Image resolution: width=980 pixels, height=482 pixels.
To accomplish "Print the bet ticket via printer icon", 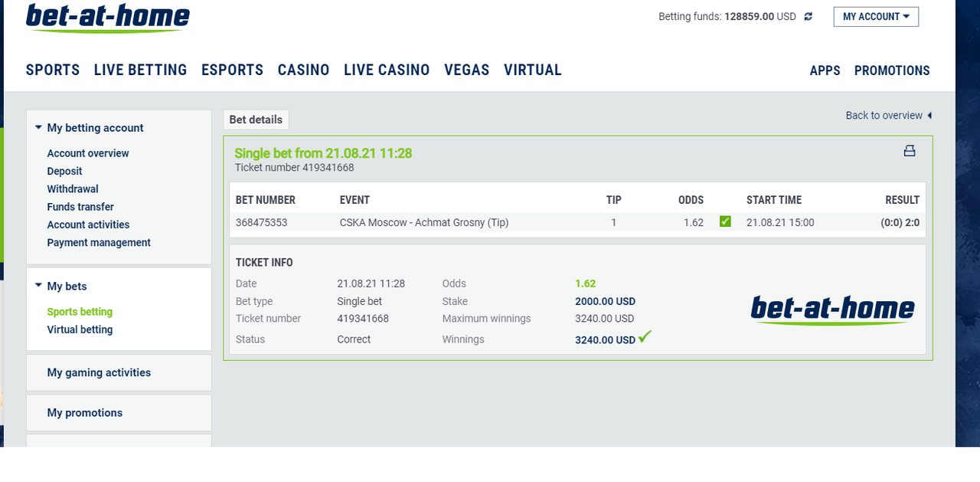I will point(910,151).
